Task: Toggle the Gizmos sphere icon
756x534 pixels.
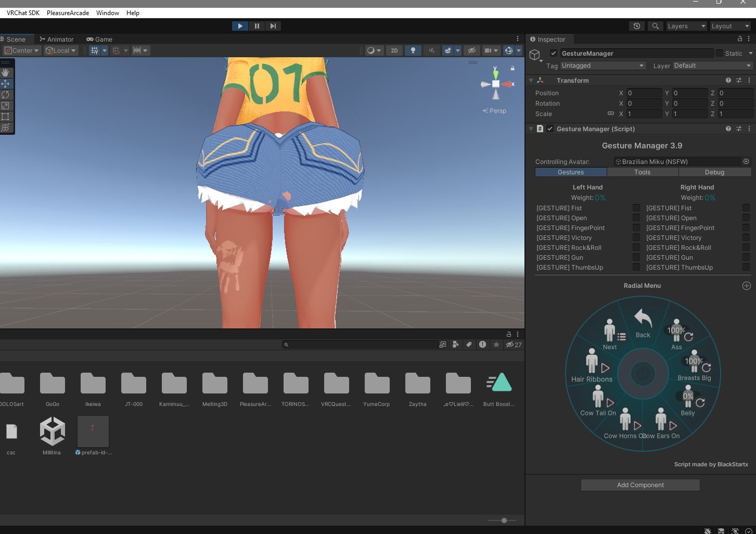Action: (509, 50)
